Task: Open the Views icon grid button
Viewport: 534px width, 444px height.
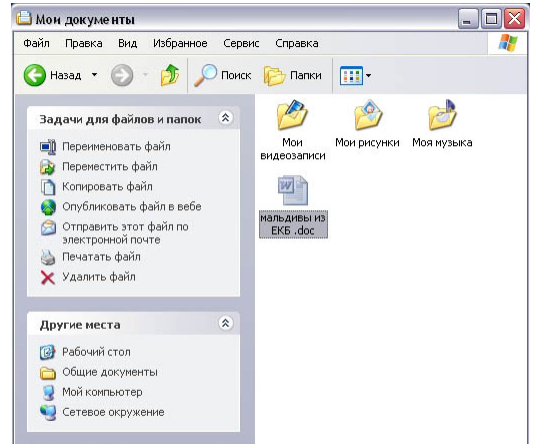Action: [x=351, y=75]
